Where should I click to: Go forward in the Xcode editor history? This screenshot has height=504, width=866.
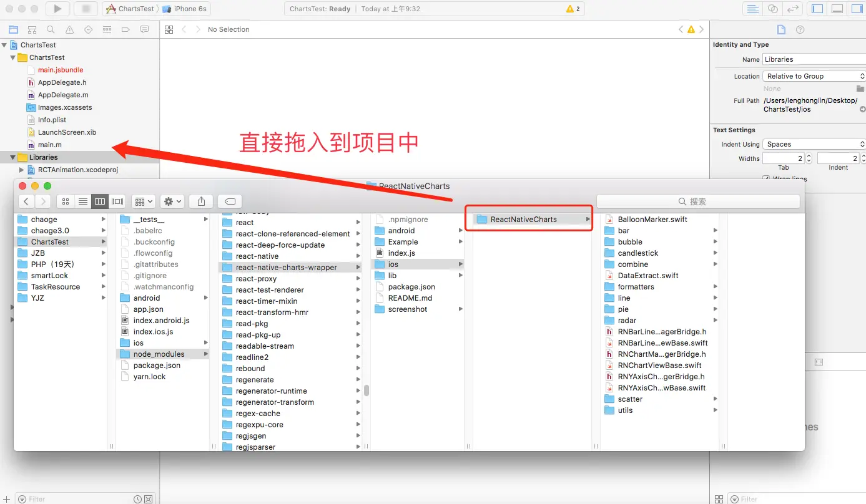point(198,29)
